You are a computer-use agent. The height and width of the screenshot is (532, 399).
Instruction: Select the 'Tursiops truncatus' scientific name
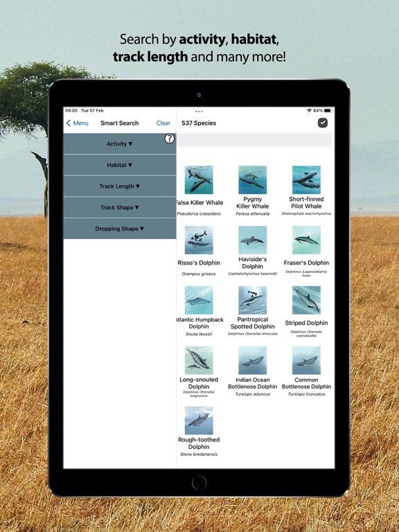(x=306, y=394)
